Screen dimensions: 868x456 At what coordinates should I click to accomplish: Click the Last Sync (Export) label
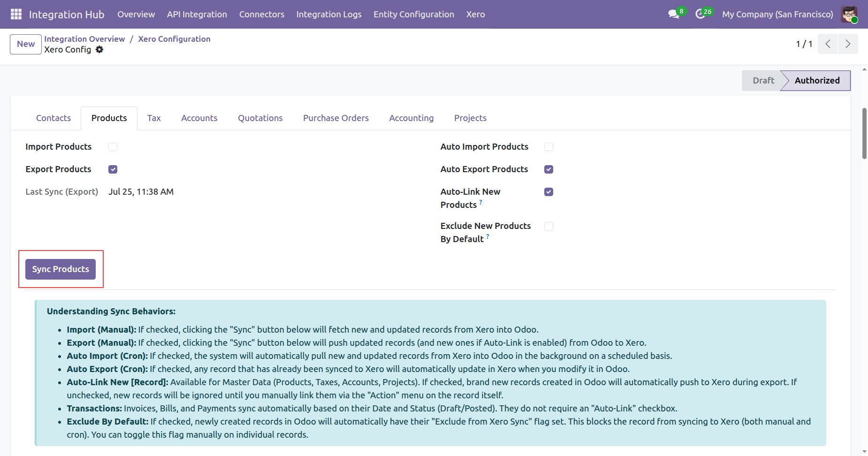pyautogui.click(x=62, y=192)
